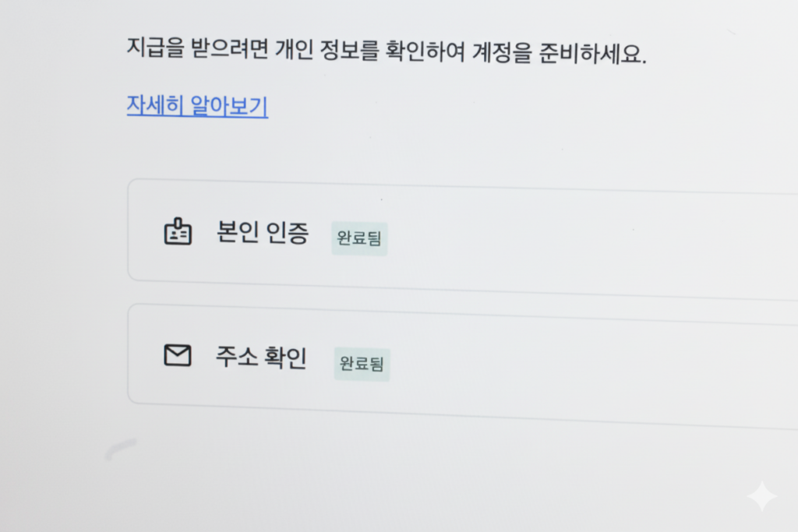Click the 완료됨 badge next to 주소 확인
The width and height of the screenshot is (798, 532).
coord(362,365)
